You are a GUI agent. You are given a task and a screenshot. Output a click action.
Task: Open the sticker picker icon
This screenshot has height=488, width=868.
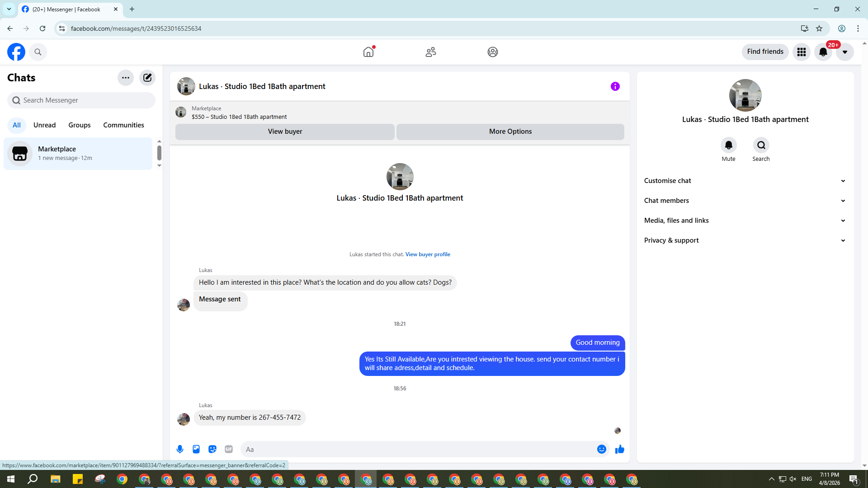coord(212,449)
